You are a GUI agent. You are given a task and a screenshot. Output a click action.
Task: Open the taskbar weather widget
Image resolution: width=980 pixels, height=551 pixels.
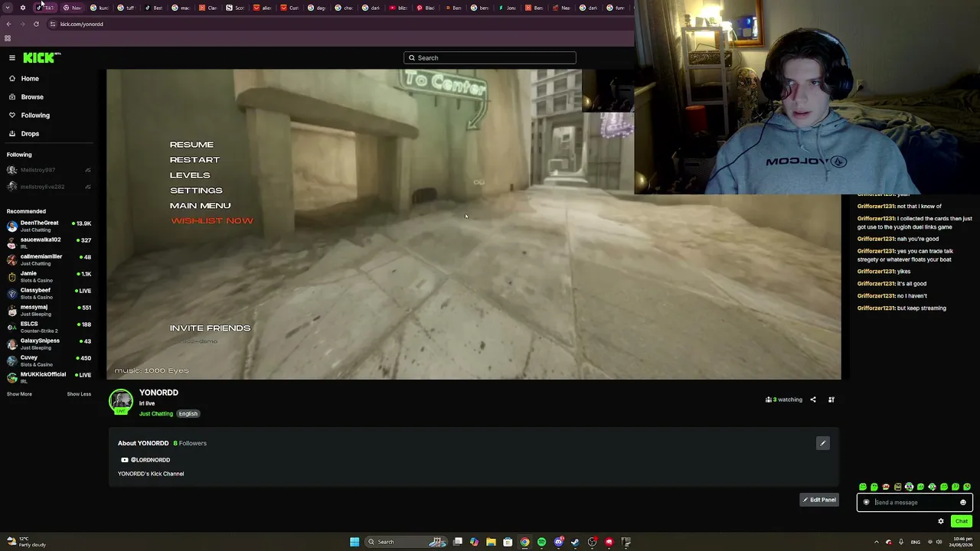click(26, 542)
